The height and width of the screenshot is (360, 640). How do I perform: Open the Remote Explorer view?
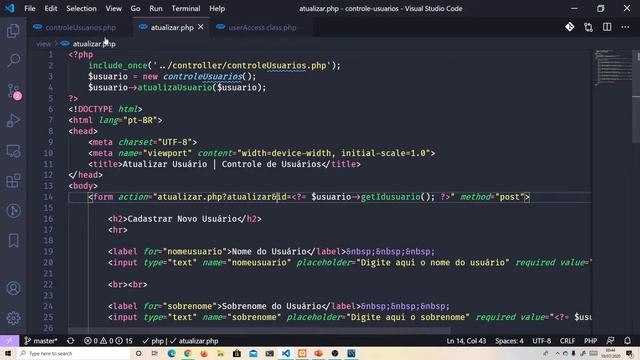pos(13,151)
